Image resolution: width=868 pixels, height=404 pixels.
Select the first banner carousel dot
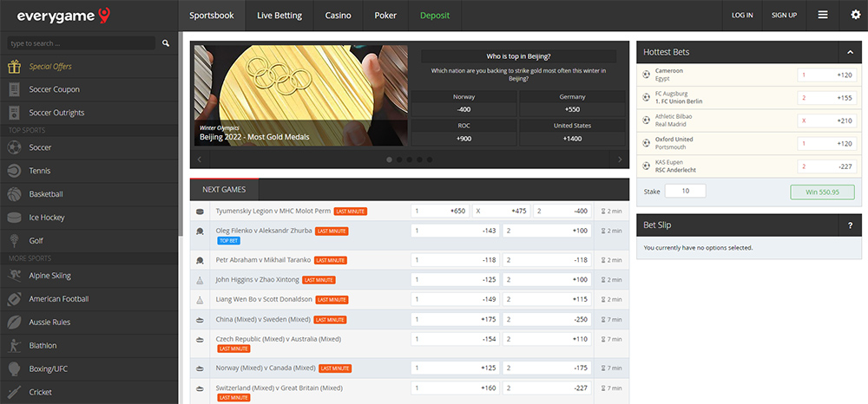[x=389, y=160]
